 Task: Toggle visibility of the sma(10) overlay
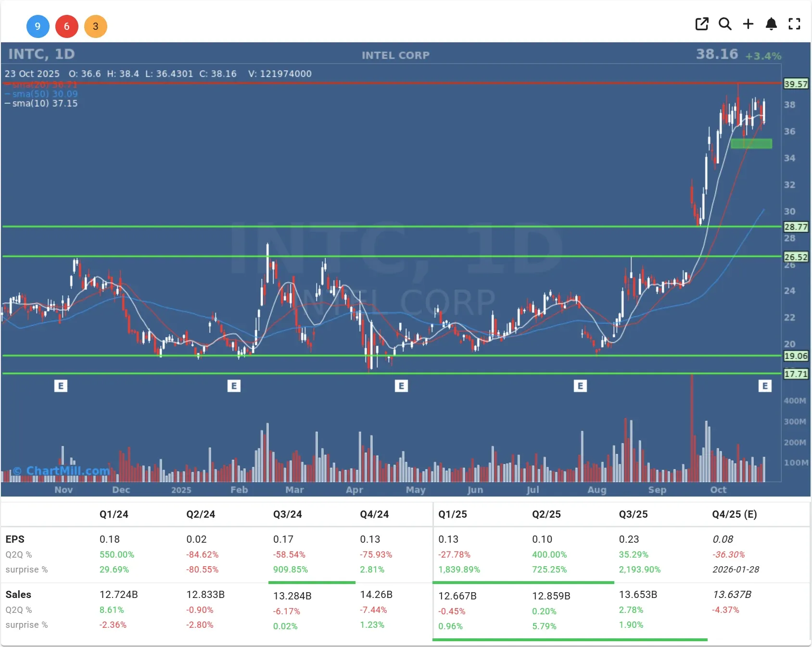pyautogui.click(x=41, y=103)
